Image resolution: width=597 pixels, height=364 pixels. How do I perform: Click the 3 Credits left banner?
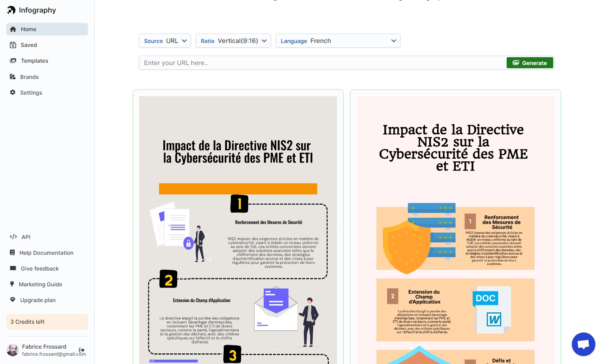coord(47,321)
